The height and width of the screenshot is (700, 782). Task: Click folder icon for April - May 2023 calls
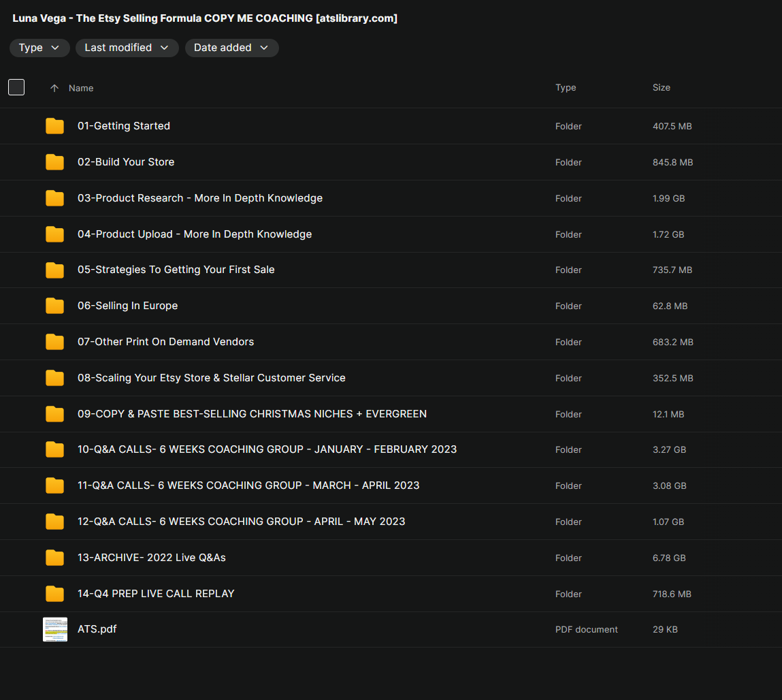(55, 522)
